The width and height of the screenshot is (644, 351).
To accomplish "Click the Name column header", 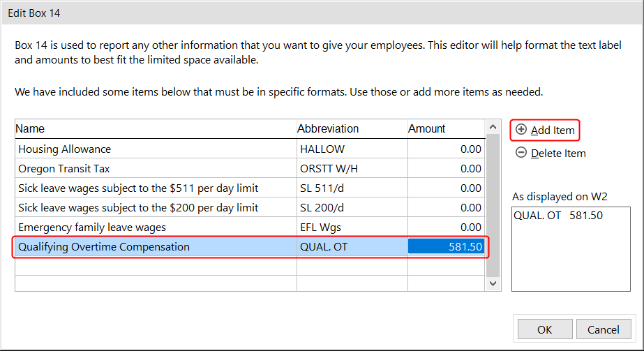I will point(155,129).
